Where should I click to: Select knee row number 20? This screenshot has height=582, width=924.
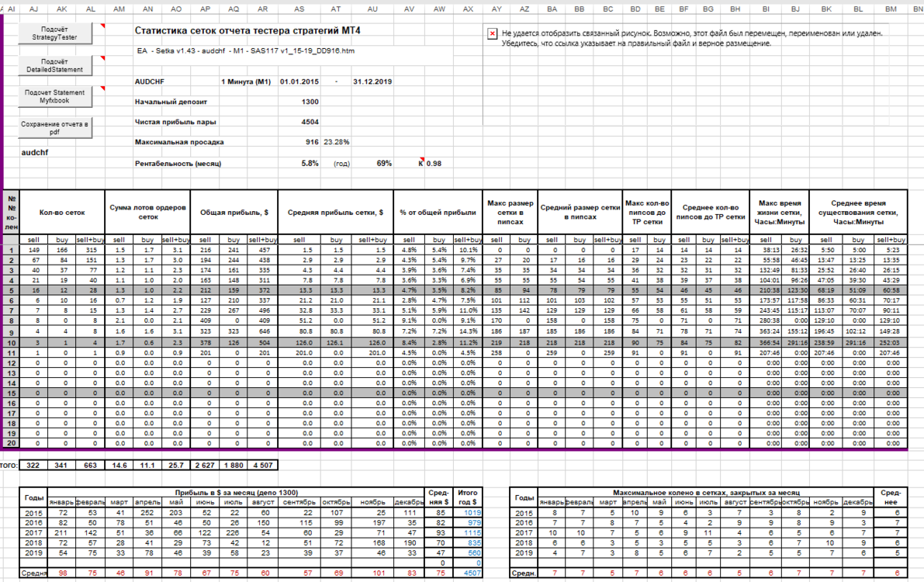11,443
